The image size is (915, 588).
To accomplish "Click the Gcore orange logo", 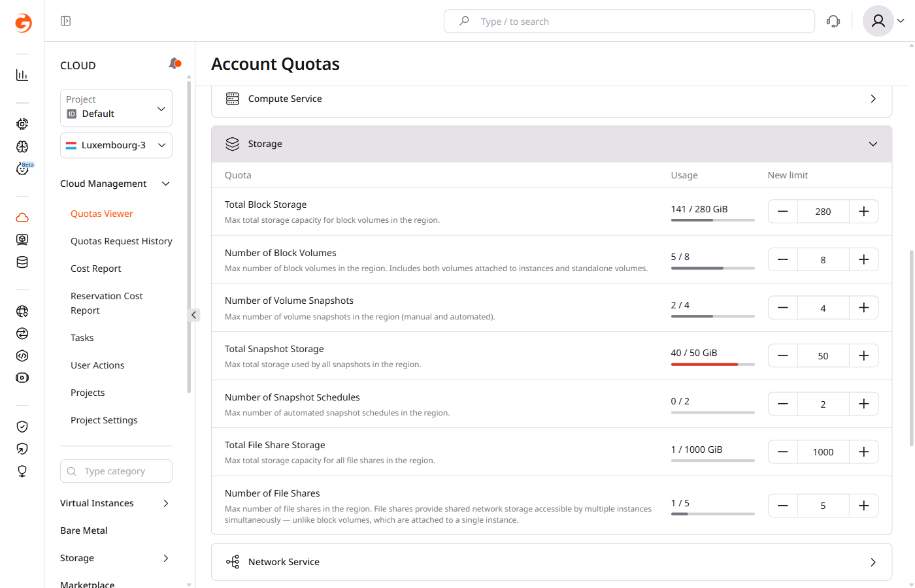I will click(23, 23).
